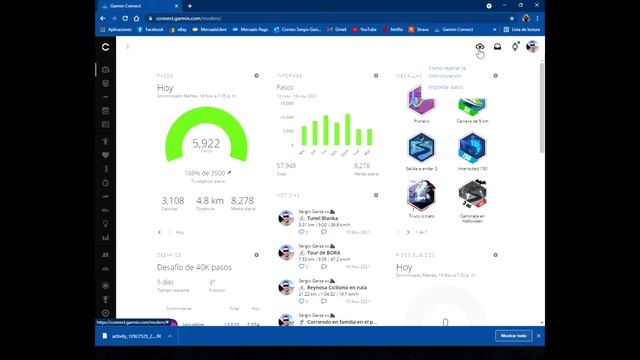
Task: Open the eBay bookmark
Action: click(x=178, y=29)
